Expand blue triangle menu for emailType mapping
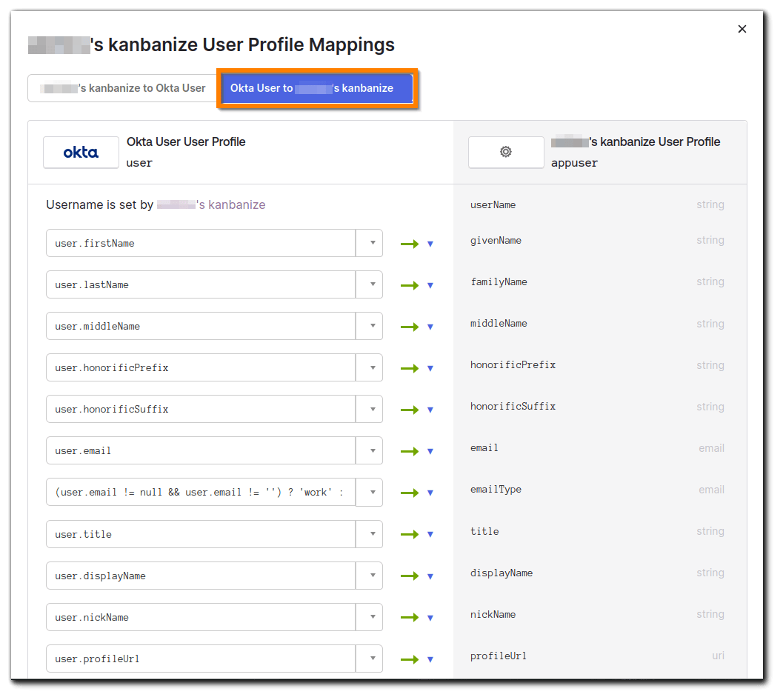Viewport: 783px width, 700px height. (430, 493)
